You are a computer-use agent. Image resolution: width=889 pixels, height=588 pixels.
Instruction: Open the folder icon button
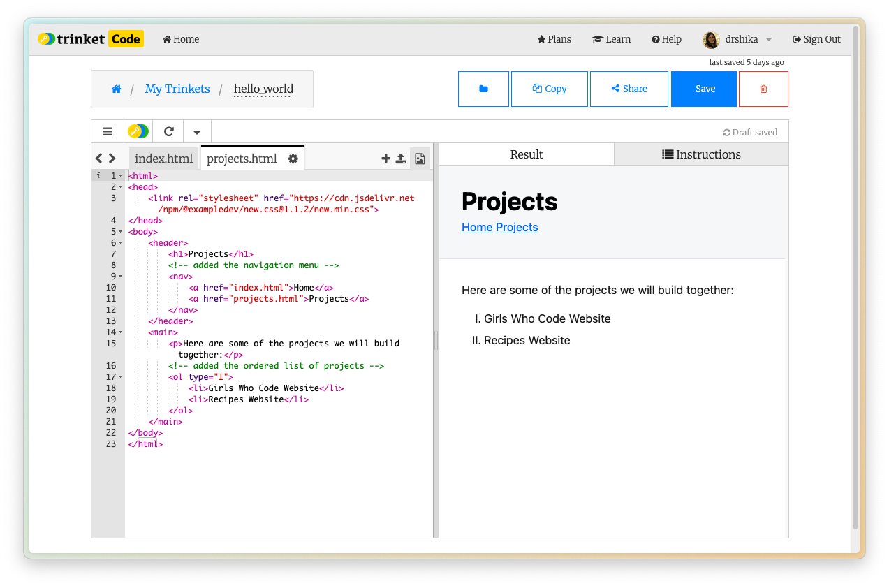[x=483, y=89]
